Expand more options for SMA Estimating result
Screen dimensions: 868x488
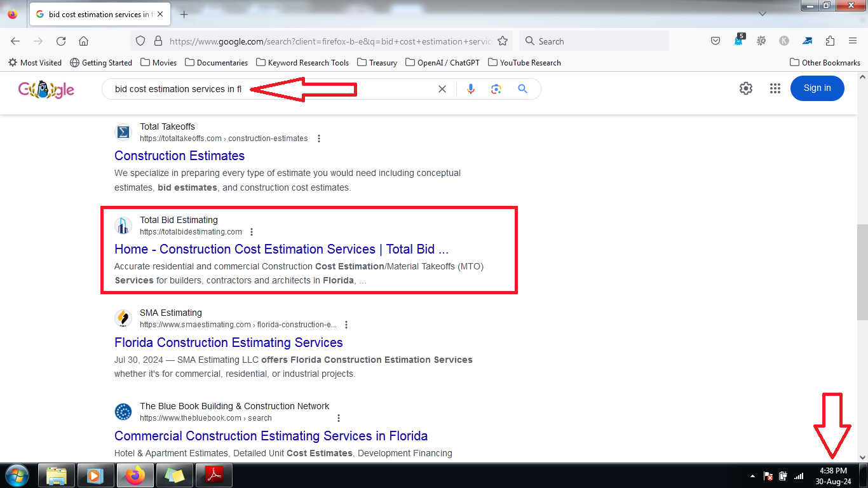[346, 325]
